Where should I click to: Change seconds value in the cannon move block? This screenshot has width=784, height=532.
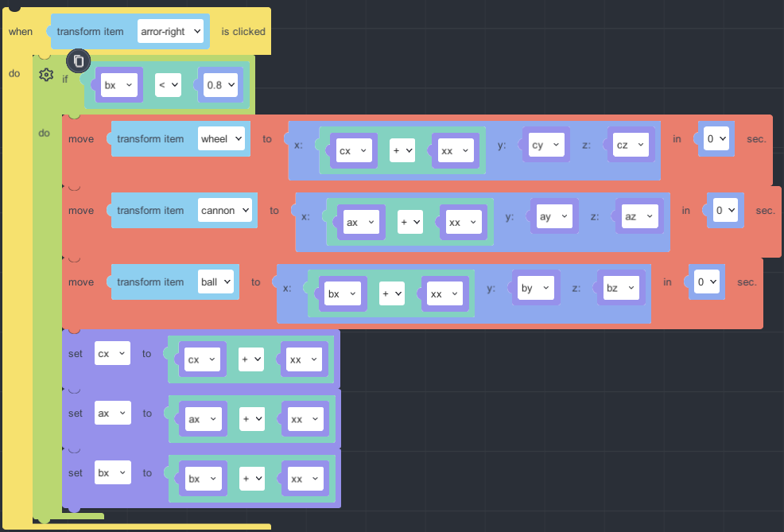click(x=724, y=211)
